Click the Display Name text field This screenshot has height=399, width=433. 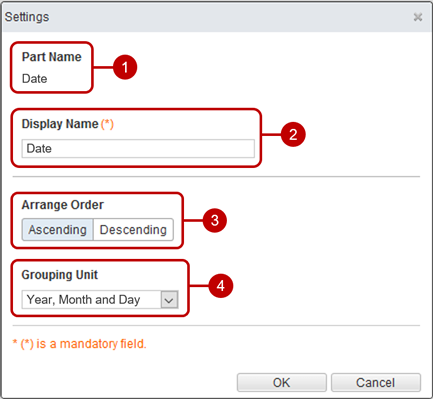[x=138, y=148]
